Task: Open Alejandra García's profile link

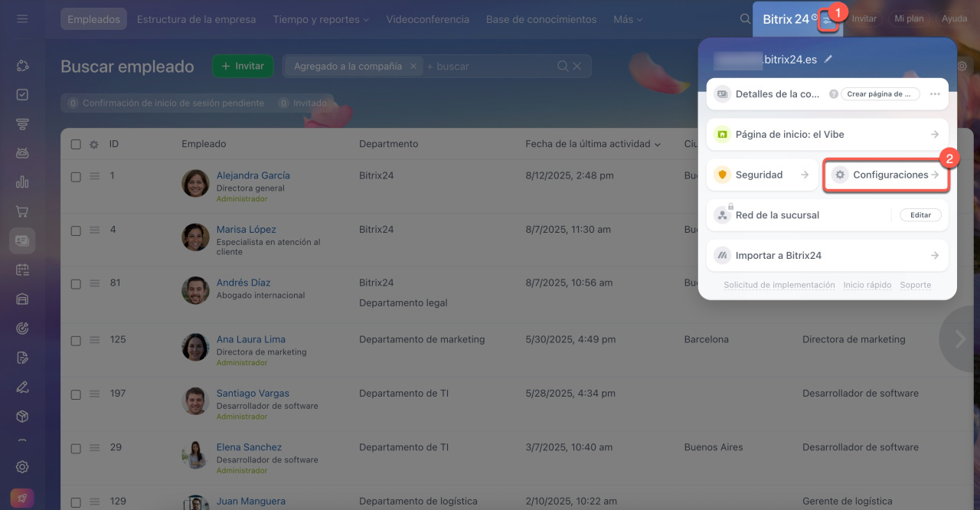Action: [253, 175]
